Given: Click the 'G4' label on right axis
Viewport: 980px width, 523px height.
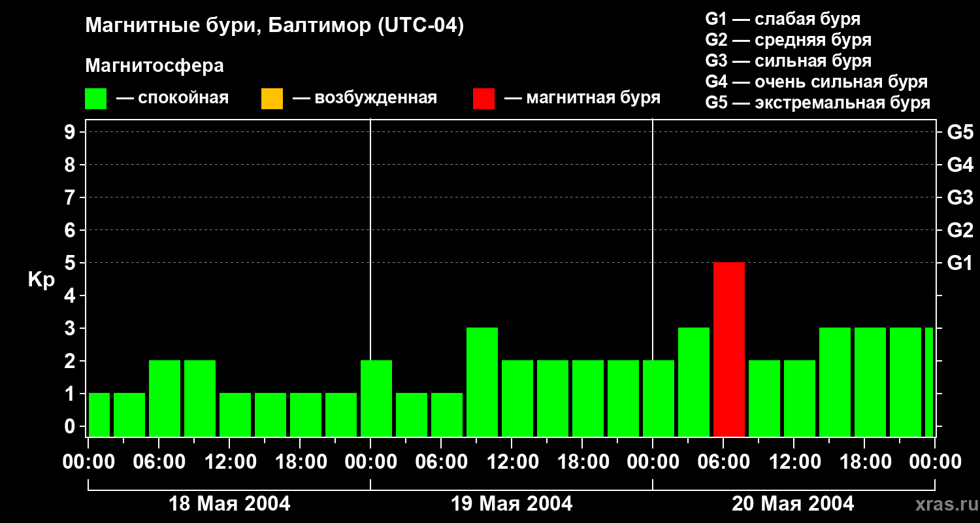Looking at the screenshot, I should point(960,165).
